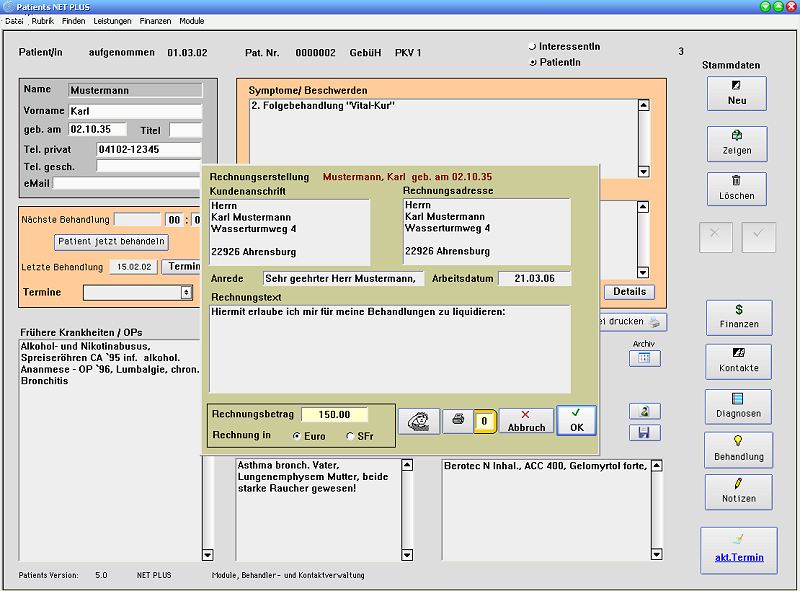Viewport: 800px width, 591px height.
Task: Click the Titel input field
Action: click(186, 130)
